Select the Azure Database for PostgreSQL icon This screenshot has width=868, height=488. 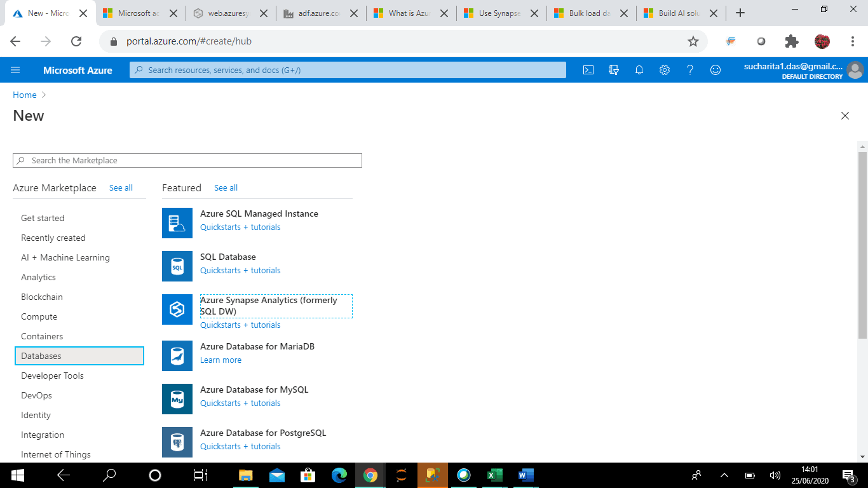177,442
